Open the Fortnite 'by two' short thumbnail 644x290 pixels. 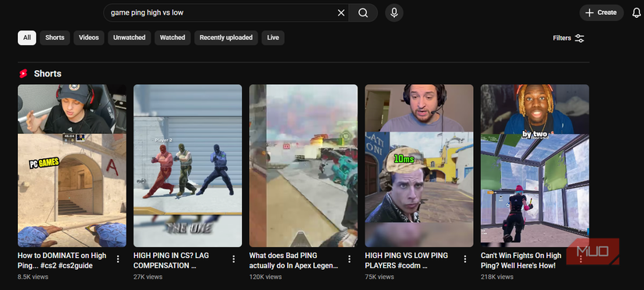tap(535, 166)
